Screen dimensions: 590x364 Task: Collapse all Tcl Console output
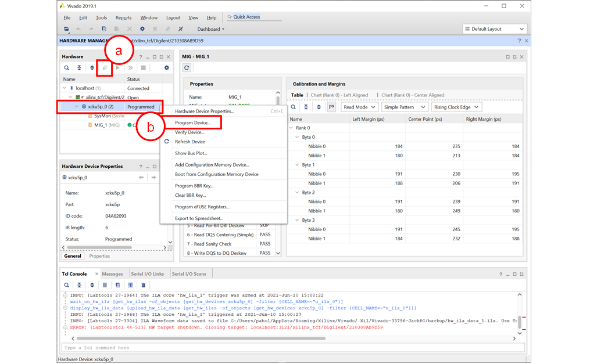[80, 285]
